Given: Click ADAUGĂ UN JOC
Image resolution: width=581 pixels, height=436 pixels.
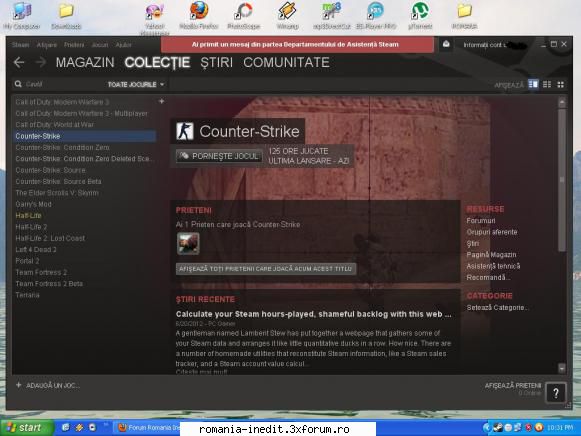Looking at the screenshot, I should pos(48,385).
